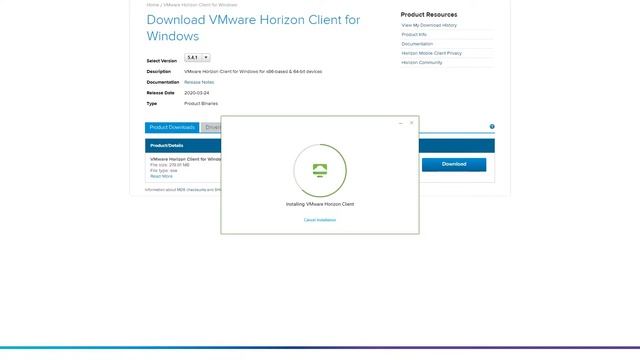640x360 pixels.
Task: Switch to the Product Downloads tab
Action: (x=172, y=127)
